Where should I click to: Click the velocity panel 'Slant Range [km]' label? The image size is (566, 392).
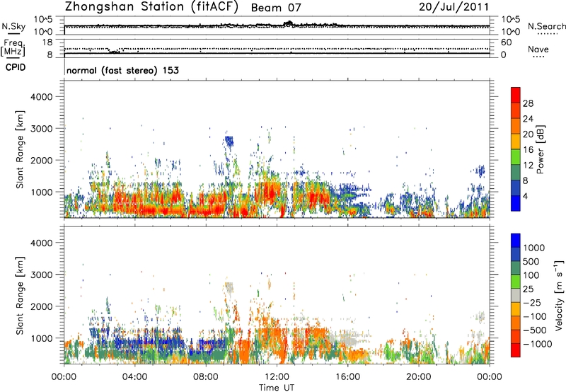click(x=20, y=295)
